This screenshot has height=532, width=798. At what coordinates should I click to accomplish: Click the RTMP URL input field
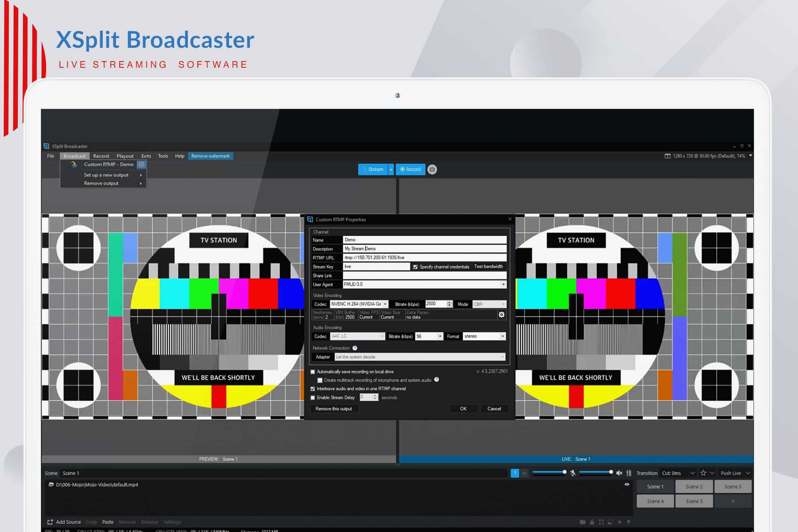pos(425,258)
